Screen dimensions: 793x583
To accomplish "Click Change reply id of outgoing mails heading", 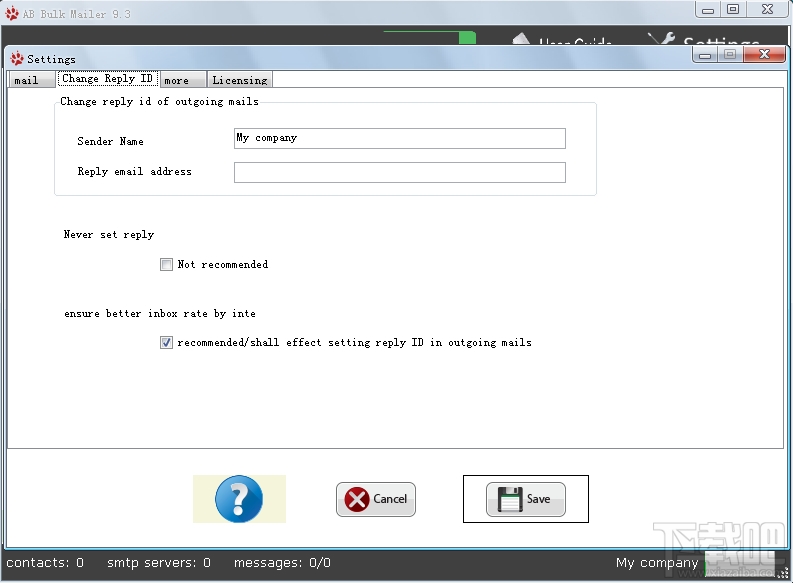I will click(x=159, y=101).
